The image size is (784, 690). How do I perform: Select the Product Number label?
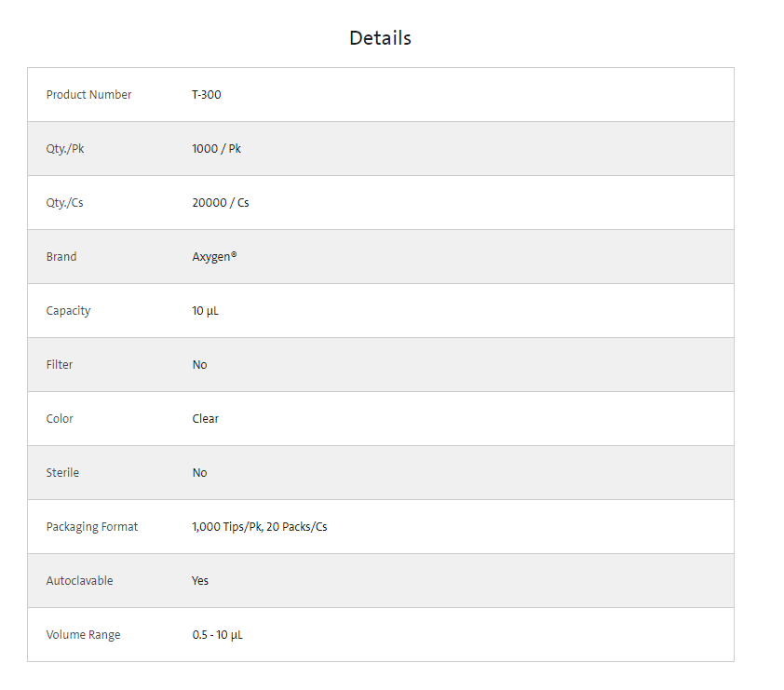tap(88, 95)
